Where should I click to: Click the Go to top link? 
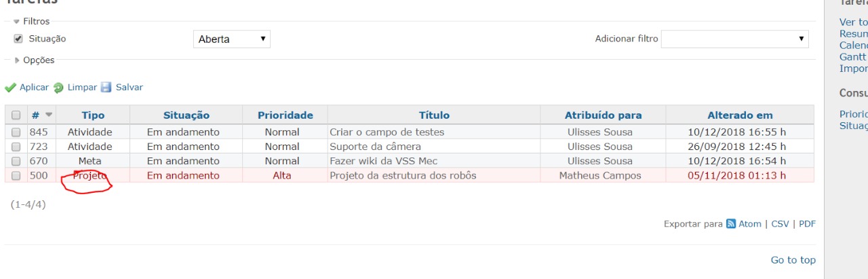pos(793,260)
